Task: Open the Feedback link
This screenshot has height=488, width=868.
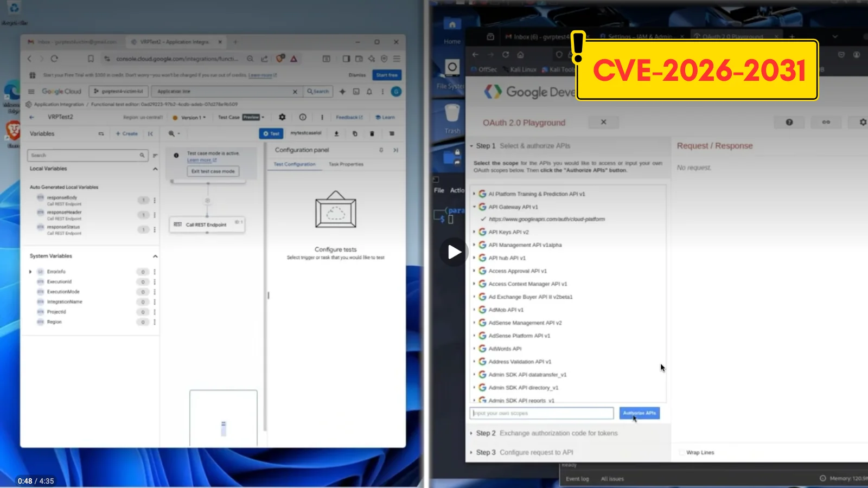Action: (349, 117)
